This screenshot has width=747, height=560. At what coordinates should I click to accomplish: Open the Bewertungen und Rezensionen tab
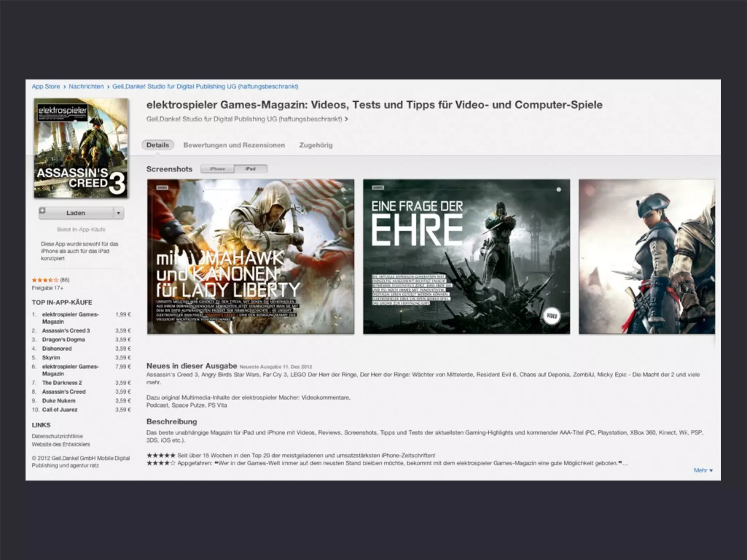coord(234,145)
